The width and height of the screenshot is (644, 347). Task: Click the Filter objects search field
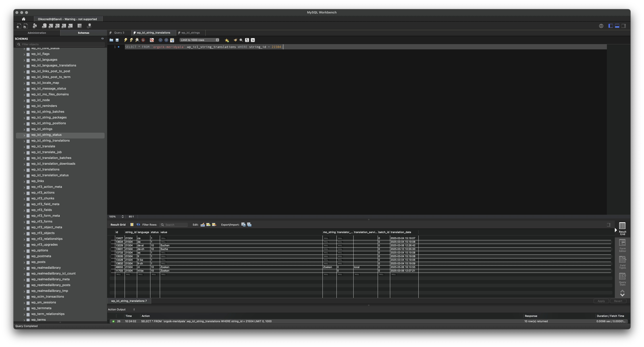click(x=60, y=44)
